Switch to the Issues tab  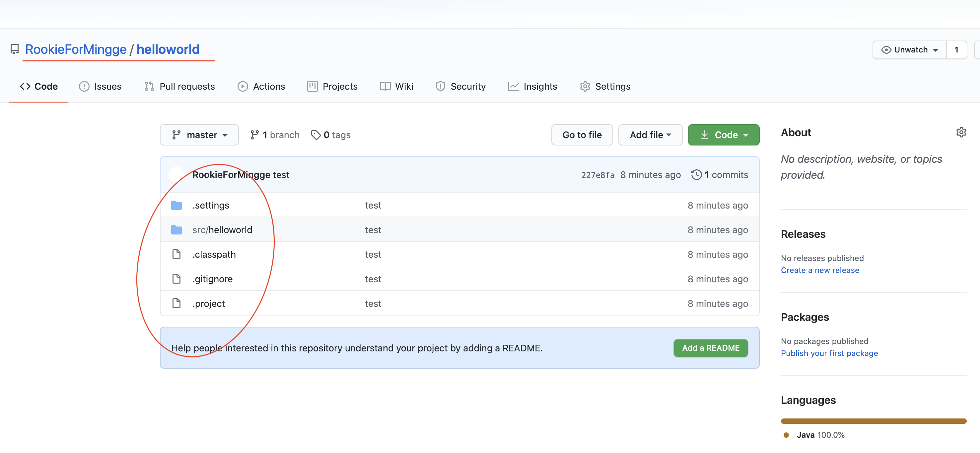tap(100, 86)
